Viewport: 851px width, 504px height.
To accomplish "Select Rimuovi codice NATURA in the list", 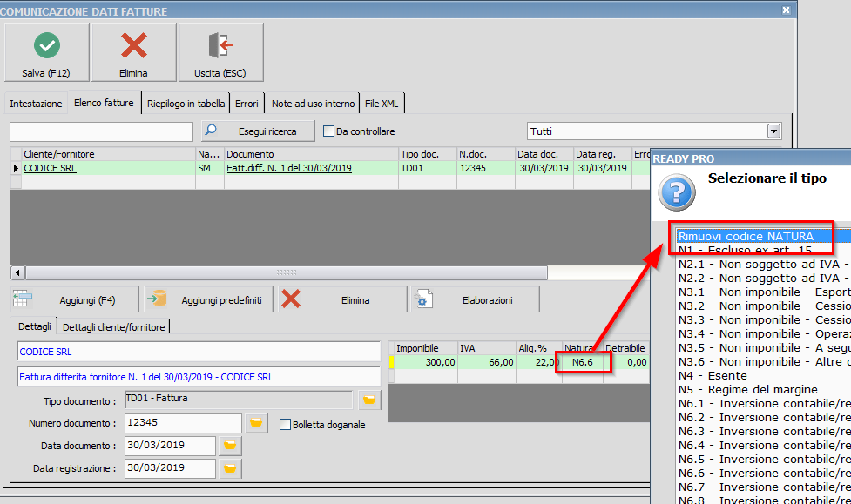I will (764, 236).
